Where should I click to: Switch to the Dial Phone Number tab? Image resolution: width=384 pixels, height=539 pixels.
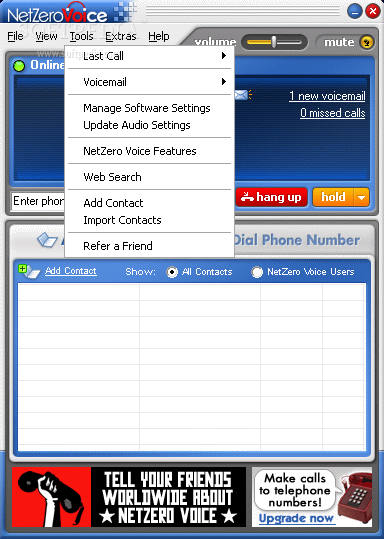pyautogui.click(x=297, y=240)
